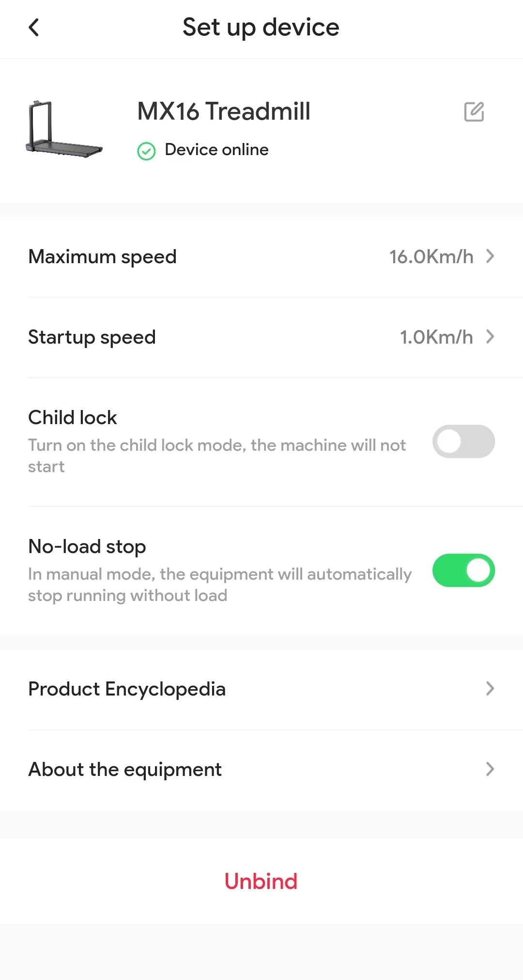The image size is (523, 980).
Task: Change the 16.0Km/h maximum speed value
Action: click(x=431, y=257)
